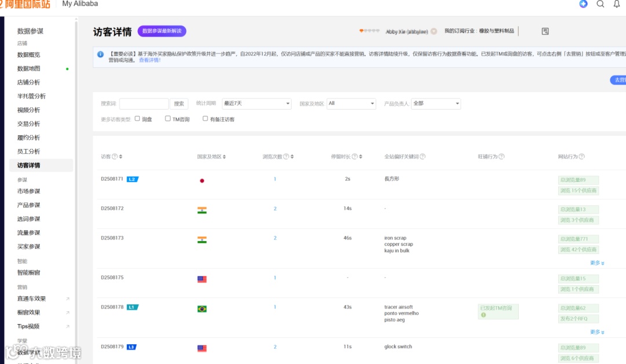Click help icon next to 浏览次数
The width and height of the screenshot is (626, 364).
[286, 156]
